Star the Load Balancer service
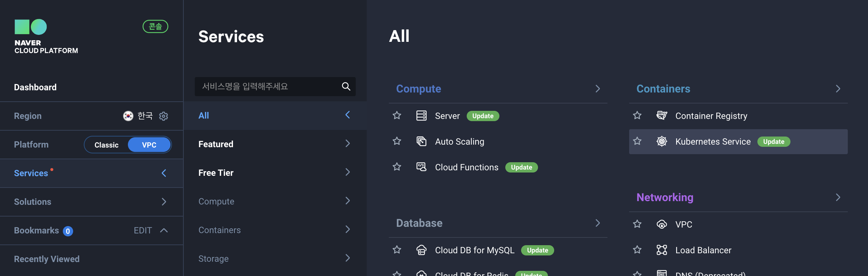Image resolution: width=868 pixels, height=276 pixels. pos(637,250)
